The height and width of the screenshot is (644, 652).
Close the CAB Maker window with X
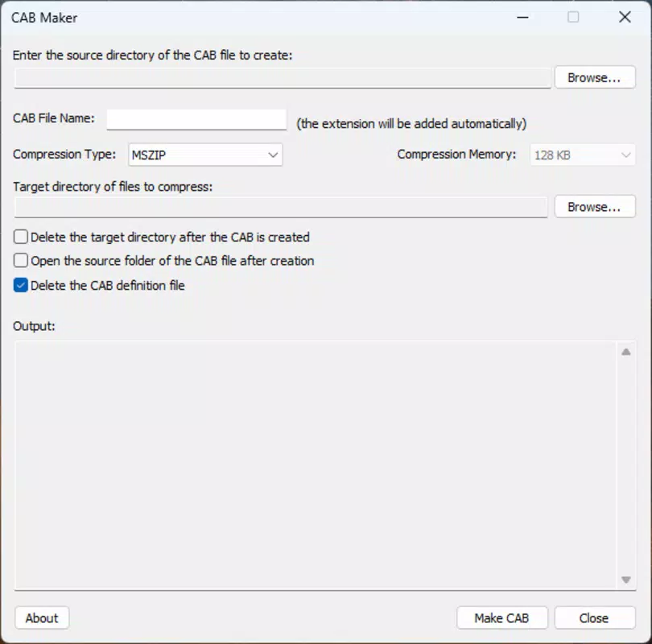coord(625,18)
